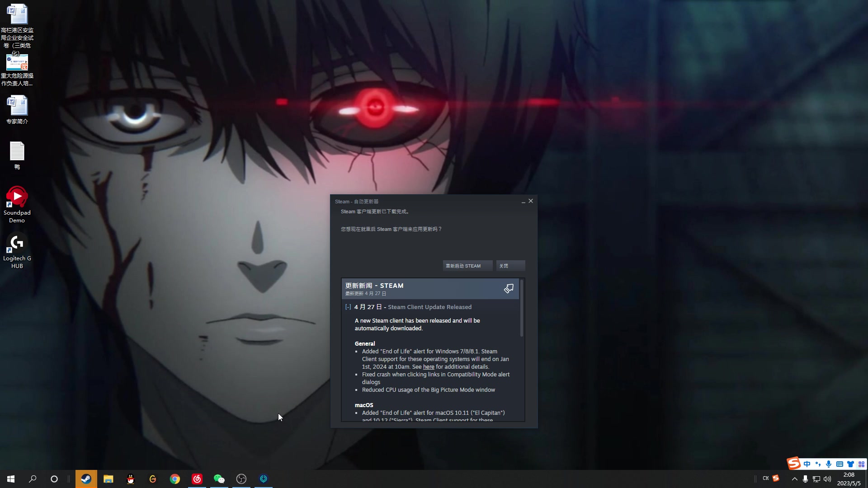Toggle punctuation mode on Sogou IME bar
The image size is (868, 488).
tap(818, 464)
